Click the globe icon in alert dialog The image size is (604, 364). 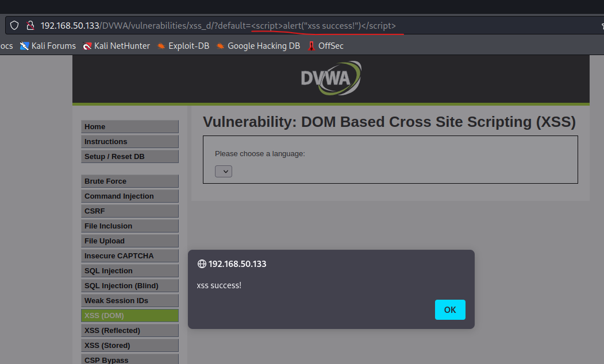pyautogui.click(x=202, y=264)
